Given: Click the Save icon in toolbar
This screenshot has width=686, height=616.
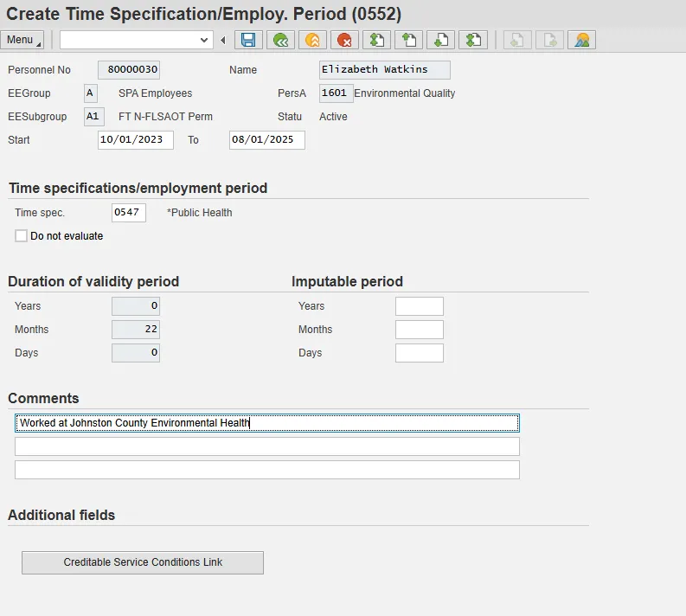Looking at the screenshot, I should (248, 40).
